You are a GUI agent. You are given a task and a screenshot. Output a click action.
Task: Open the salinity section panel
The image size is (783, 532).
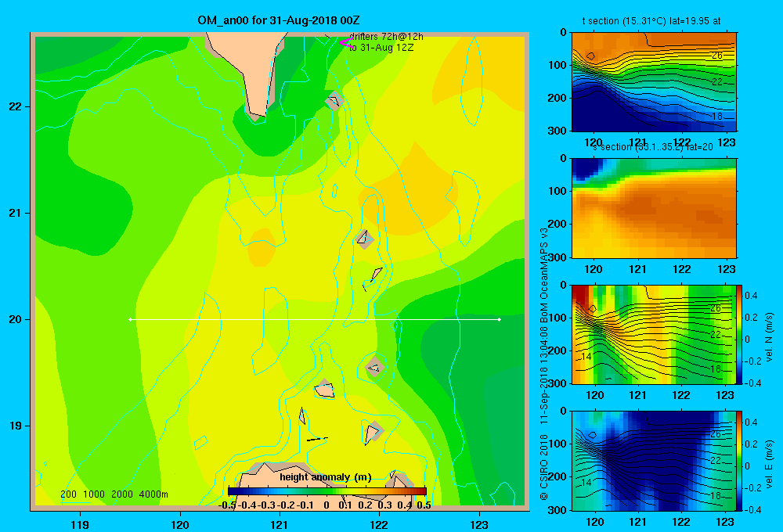[x=654, y=208]
